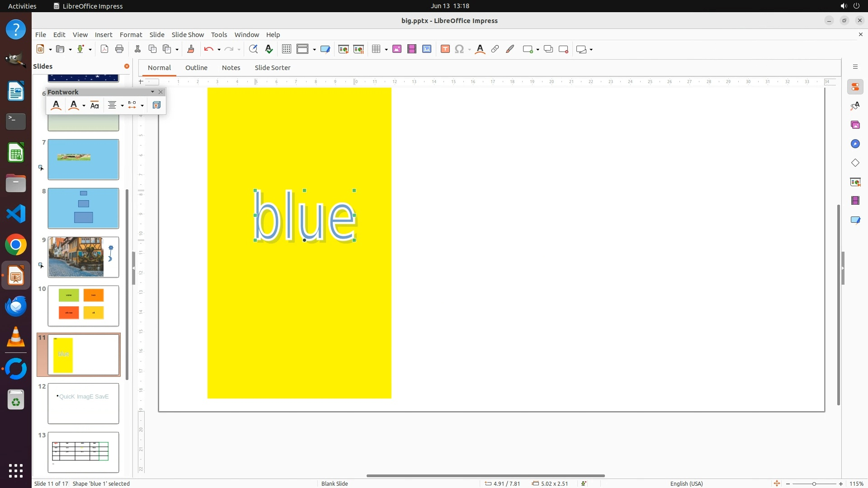Click the Clone Formatting paintbrush icon
868x488 pixels.
[x=190, y=49]
